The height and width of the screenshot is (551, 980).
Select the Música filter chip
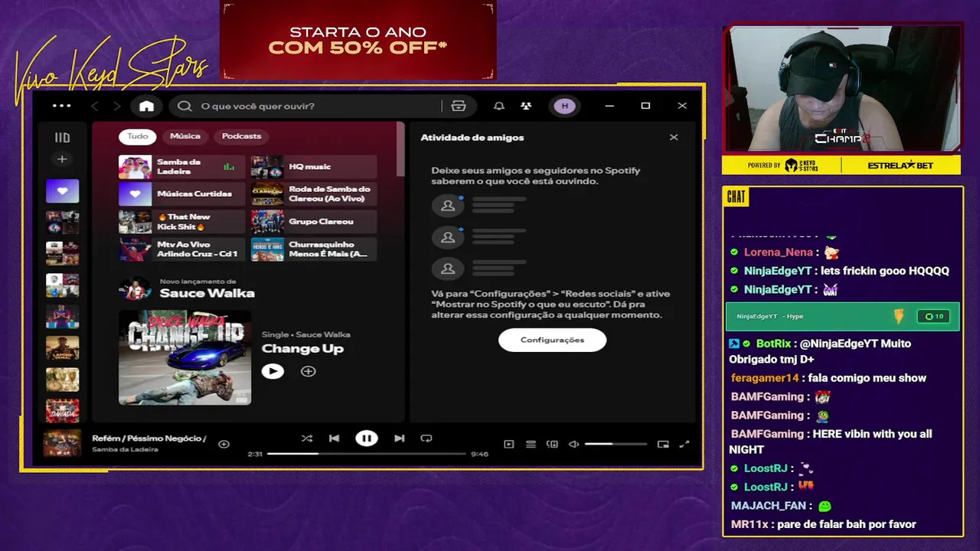pos(185,136)
